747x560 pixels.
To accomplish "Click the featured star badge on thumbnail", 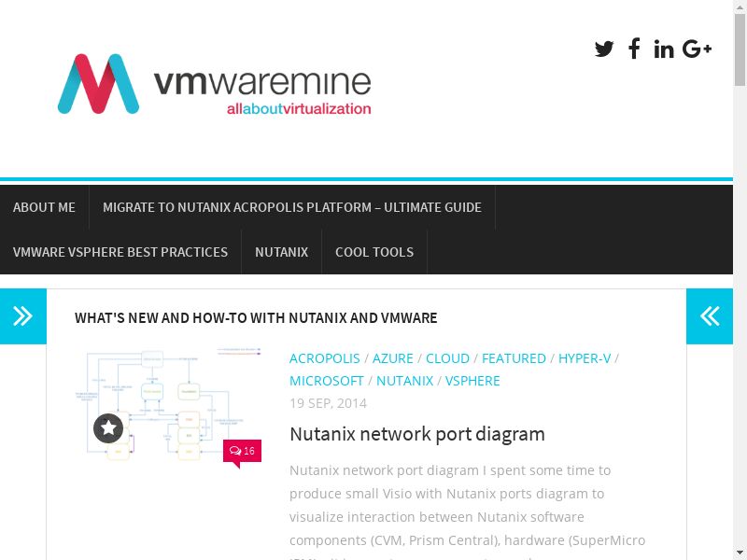I will (108, 428).
